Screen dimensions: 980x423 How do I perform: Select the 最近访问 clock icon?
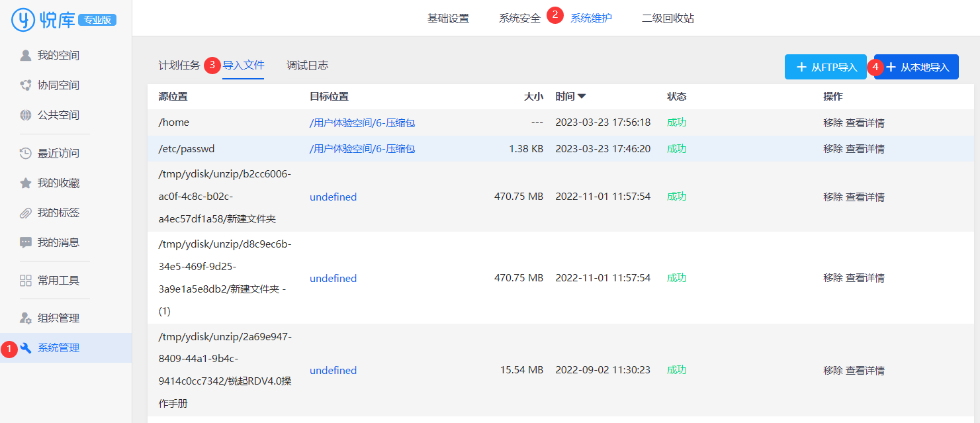26,154
